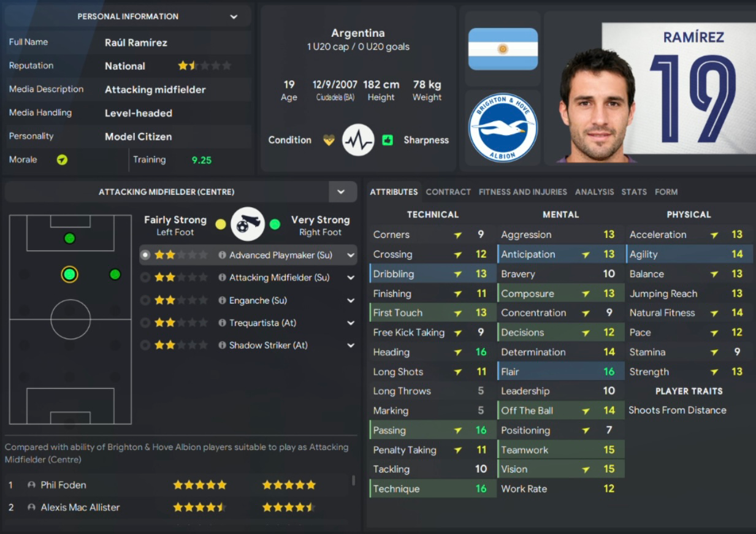Screen dimensions: 756x534
Task: Select the Attacking Midfielder (Su) role radio
Action: (x=145, y=278)
